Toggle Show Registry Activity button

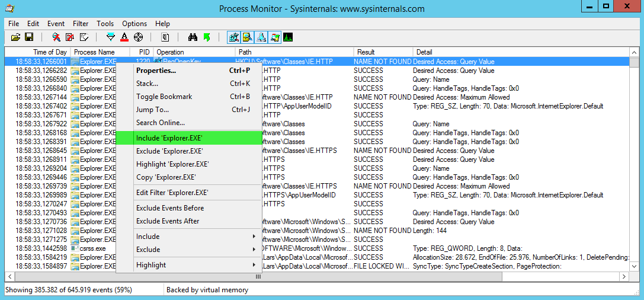[234, 37]
